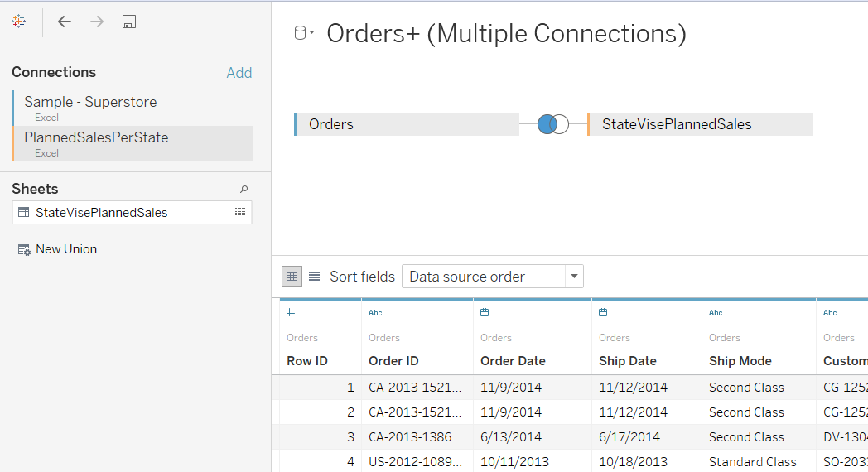
Task: Change Row ID number data type icon
Action: [x=291, y=312]
